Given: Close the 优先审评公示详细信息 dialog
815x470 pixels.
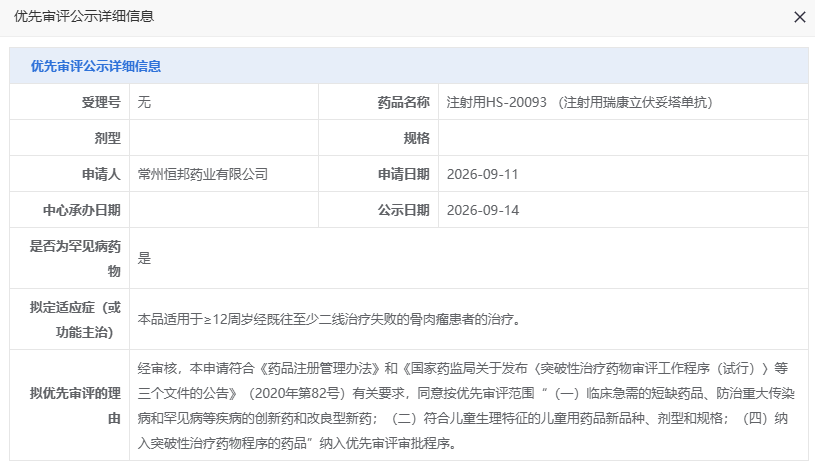Looking at the screenshot, I should click(x=799, y=17).
